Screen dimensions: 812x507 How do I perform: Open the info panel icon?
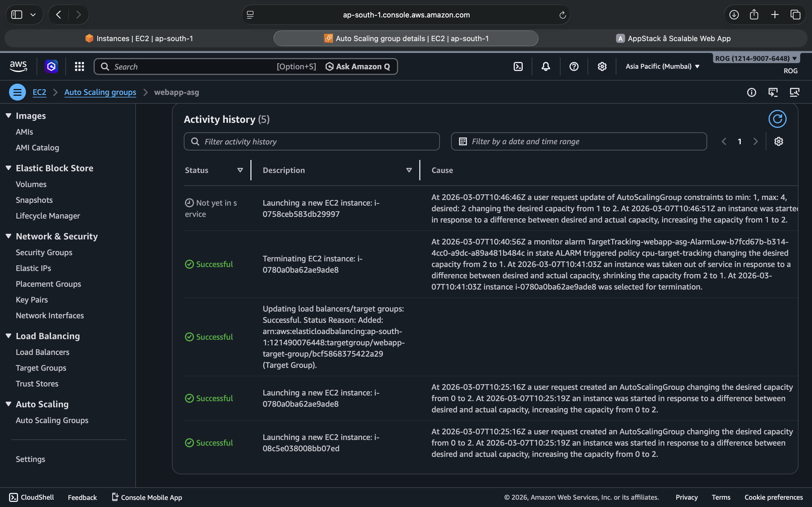pyautogui.click(x=751, y=92)
